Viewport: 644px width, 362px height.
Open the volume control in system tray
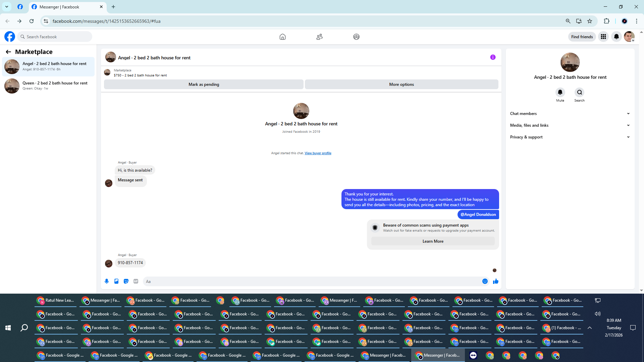(x=597, y=314)
